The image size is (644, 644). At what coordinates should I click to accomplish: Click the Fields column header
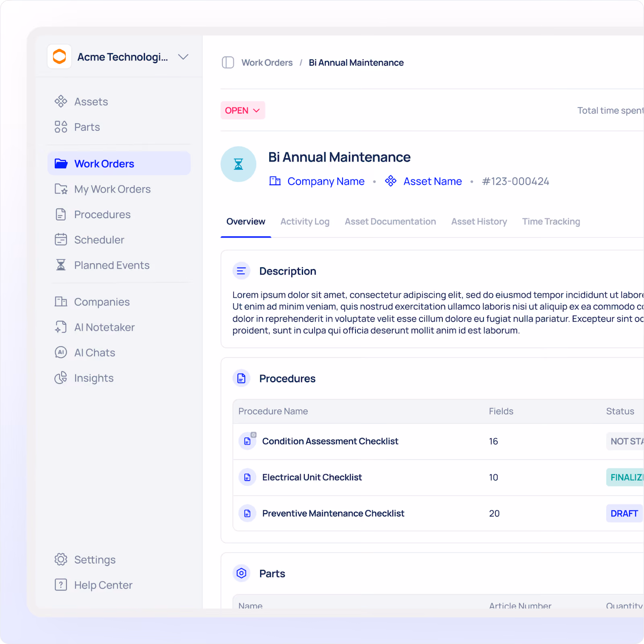(x=501, y=411)
